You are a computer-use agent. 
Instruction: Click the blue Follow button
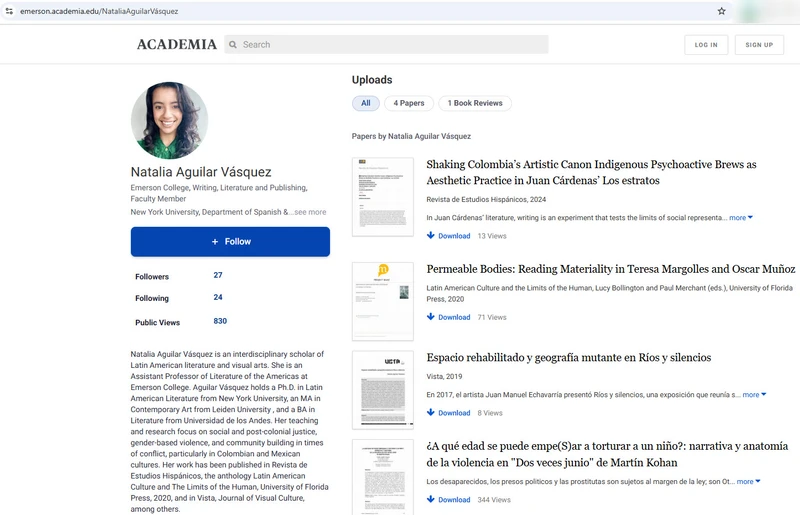230,241
